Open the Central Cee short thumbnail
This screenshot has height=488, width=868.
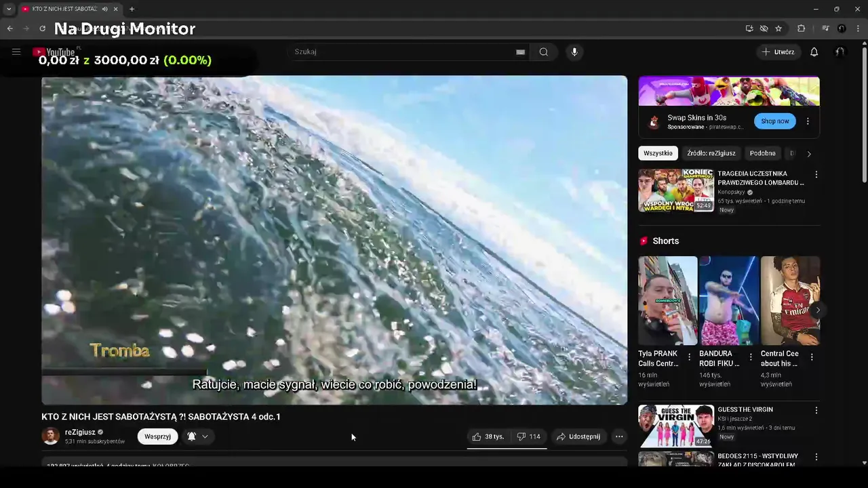click(790, 301)
